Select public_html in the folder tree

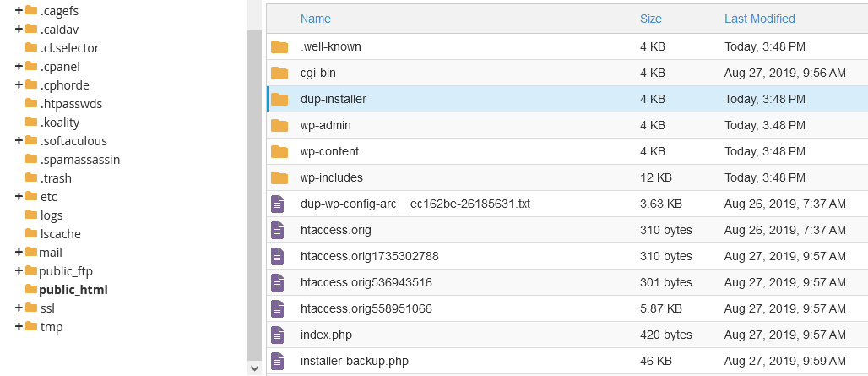click(x=73, y=289)
